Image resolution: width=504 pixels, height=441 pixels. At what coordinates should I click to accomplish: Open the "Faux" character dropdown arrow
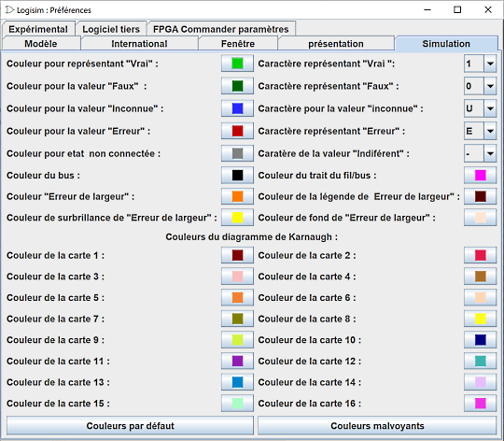(x=490, y=86)
